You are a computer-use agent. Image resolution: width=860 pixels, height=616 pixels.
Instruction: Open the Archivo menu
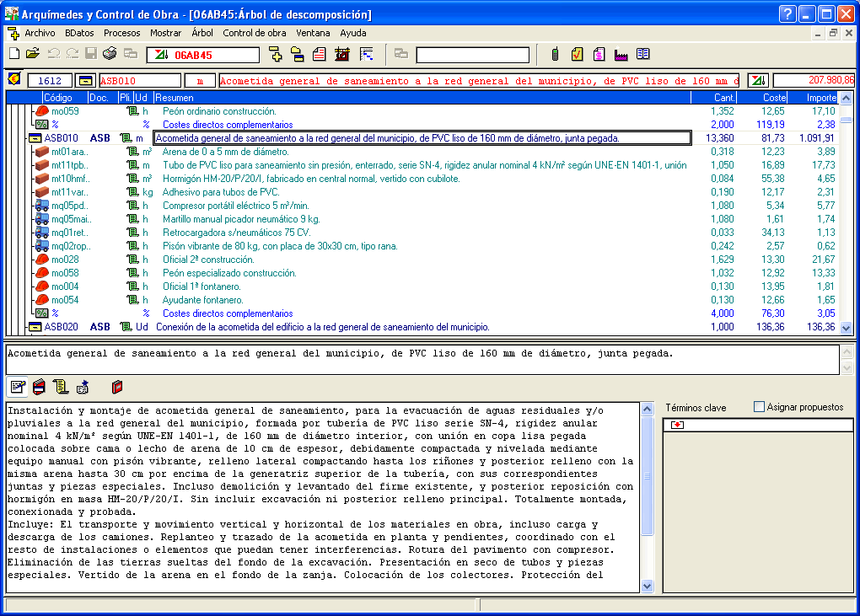pyautogui.click(x=40, y=33)
